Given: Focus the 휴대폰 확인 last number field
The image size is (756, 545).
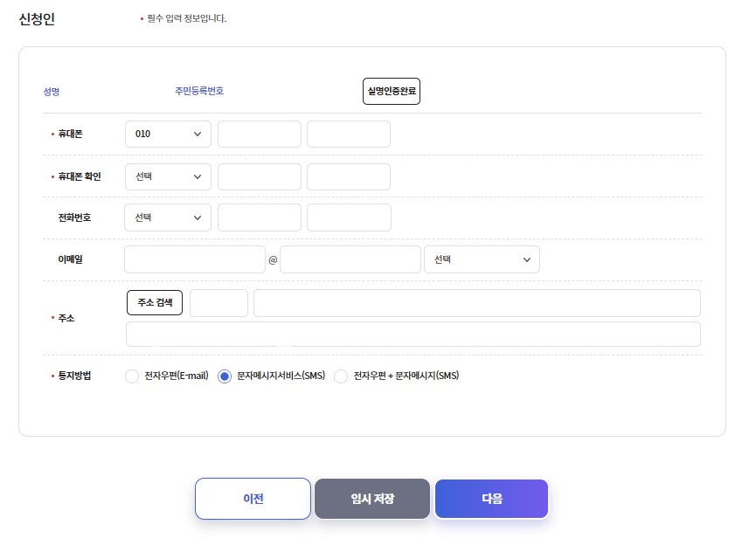Looking at the screenshot, I should point(349,176).
